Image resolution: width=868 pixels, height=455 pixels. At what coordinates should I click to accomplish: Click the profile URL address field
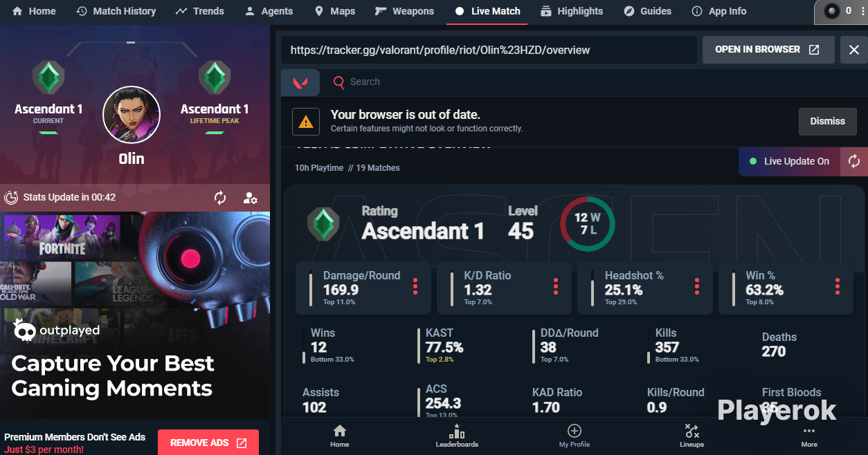(489, 50)
